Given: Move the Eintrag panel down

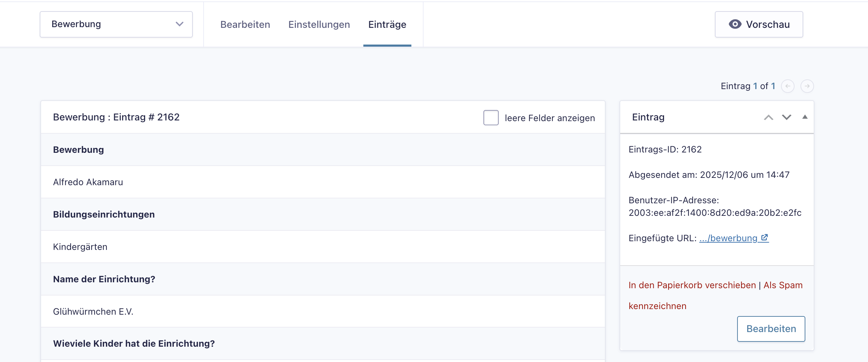Looking at the screenshot, I should pos(787,117).
